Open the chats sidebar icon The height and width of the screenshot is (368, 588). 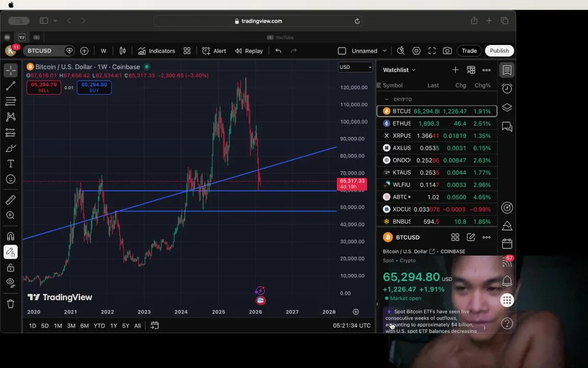[507, 127]
